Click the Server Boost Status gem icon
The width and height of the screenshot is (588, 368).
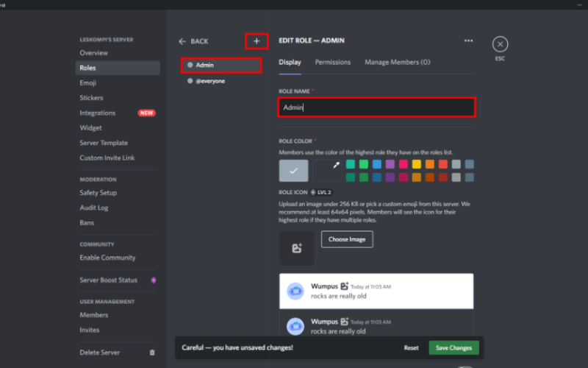click(x=153, y=280)
